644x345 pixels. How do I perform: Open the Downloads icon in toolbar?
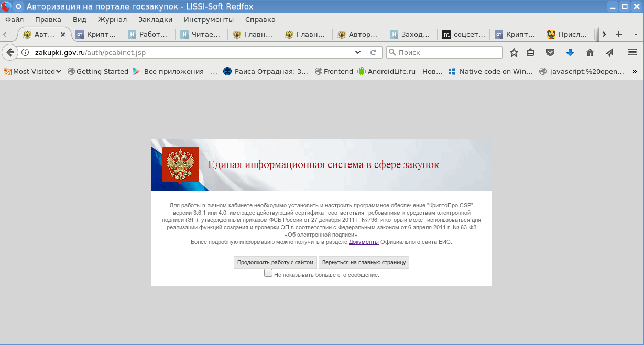point(569,52)
